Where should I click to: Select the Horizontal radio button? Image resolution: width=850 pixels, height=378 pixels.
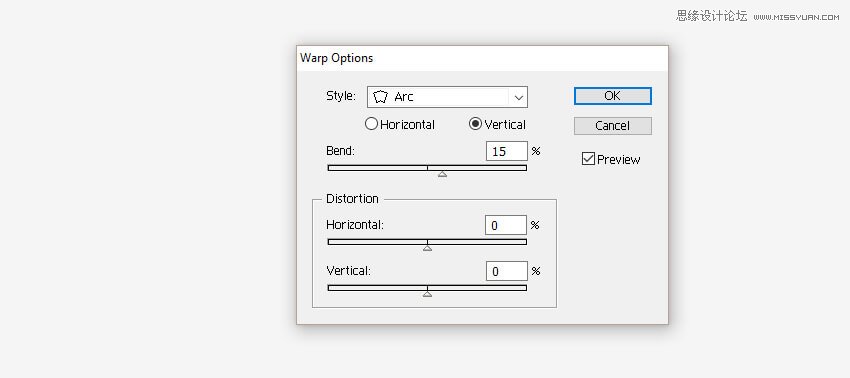point(371,124)
